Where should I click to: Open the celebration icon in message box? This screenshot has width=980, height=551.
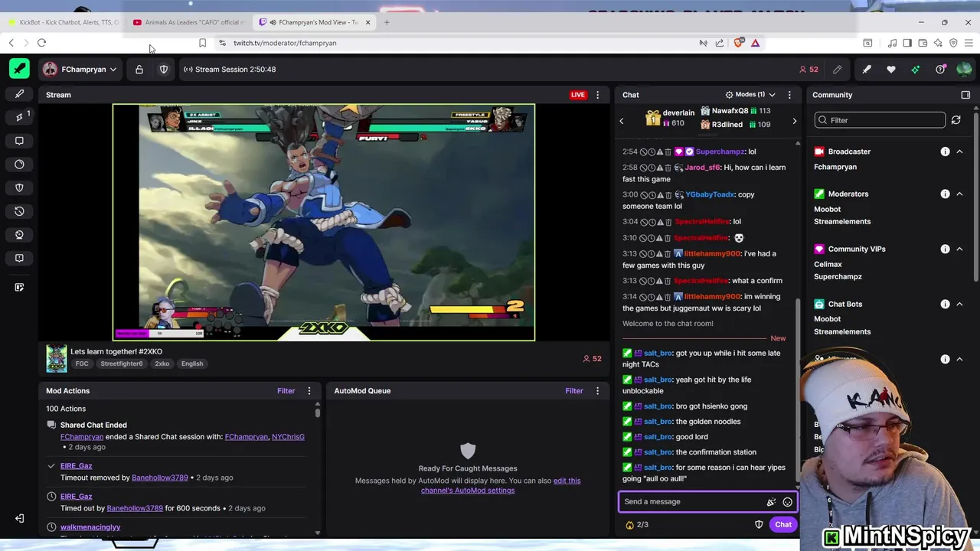point(771,502)
